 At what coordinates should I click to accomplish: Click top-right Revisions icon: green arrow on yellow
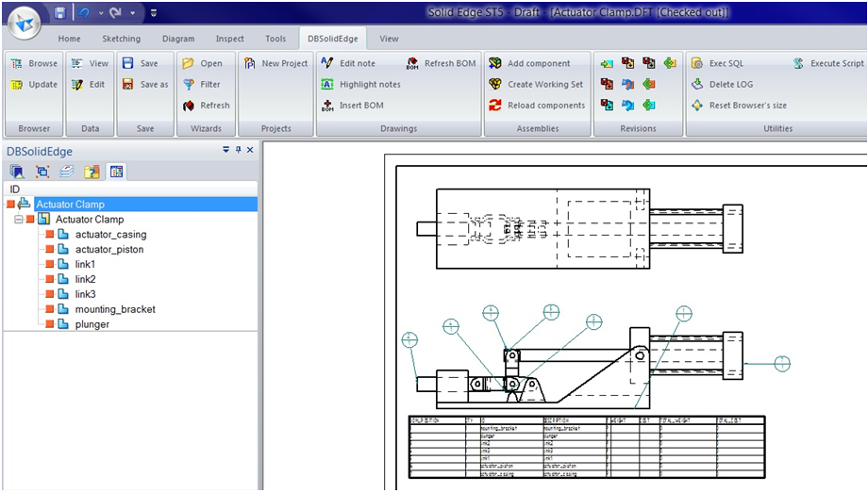(670, 64)
